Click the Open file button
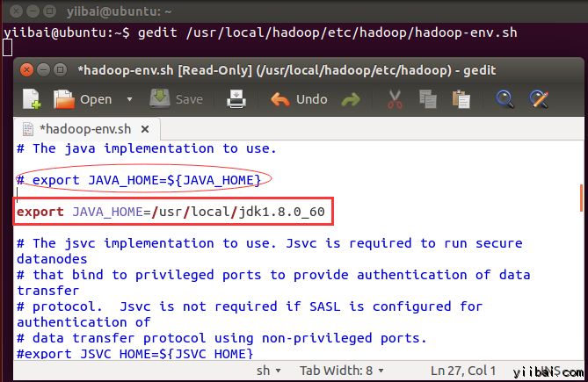 84,99
